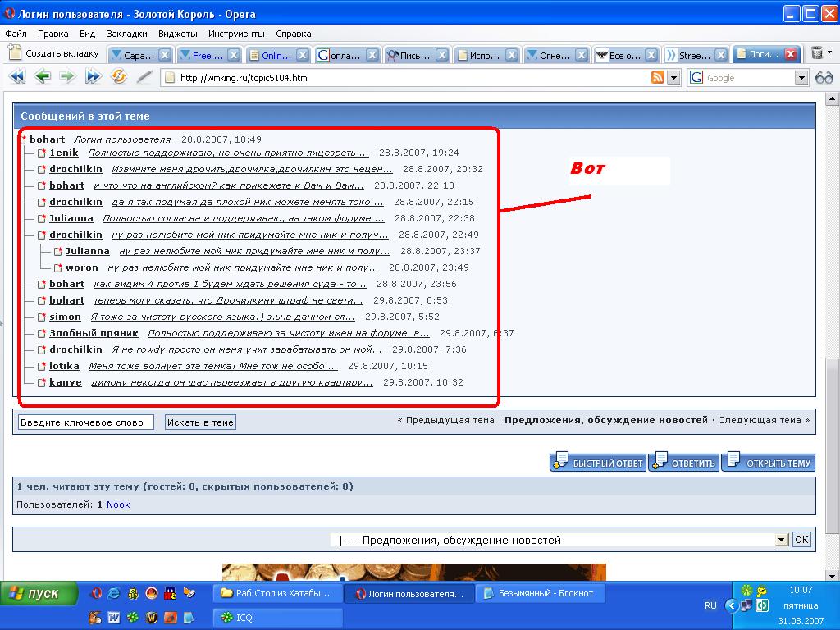Click the Opera Back navigation arrow

coord(42,77)
